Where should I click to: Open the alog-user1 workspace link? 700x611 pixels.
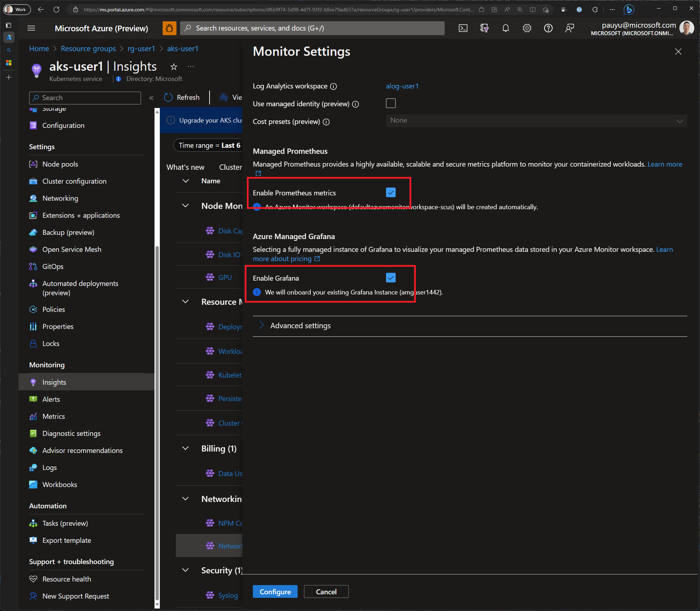(402, 86)
